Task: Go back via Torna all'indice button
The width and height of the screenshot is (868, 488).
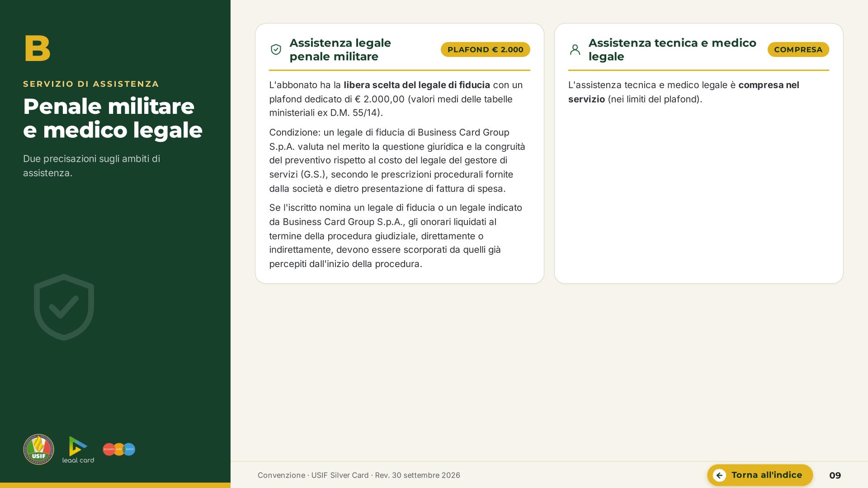Action: 760,475
